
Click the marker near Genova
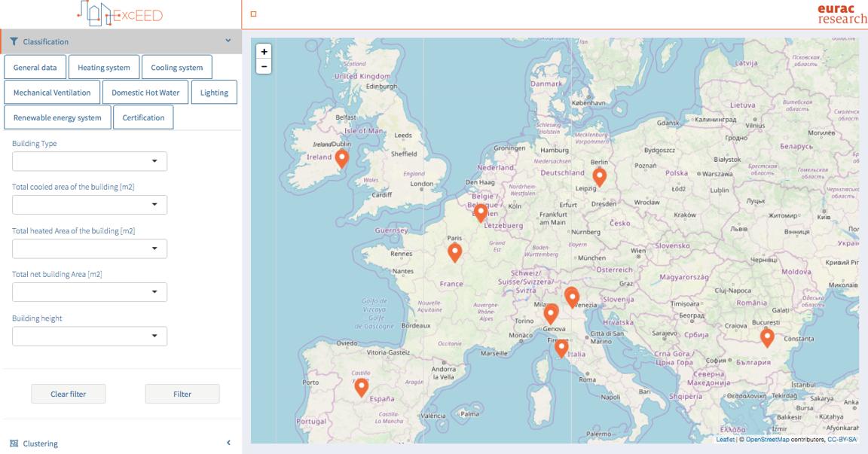pyautogui.click(x=551, y=312)
